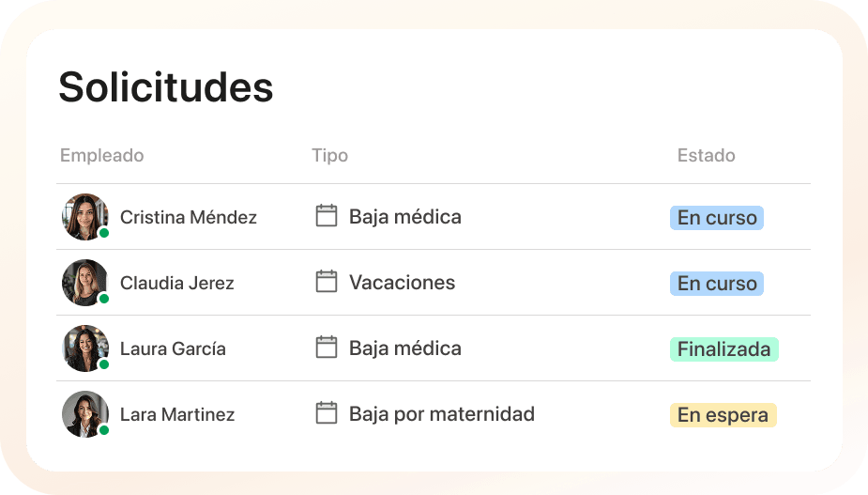Viewport: 868px width, 495px height.
Task: Click green status dot on Laura García avatar
Action: tap(103, 364)
